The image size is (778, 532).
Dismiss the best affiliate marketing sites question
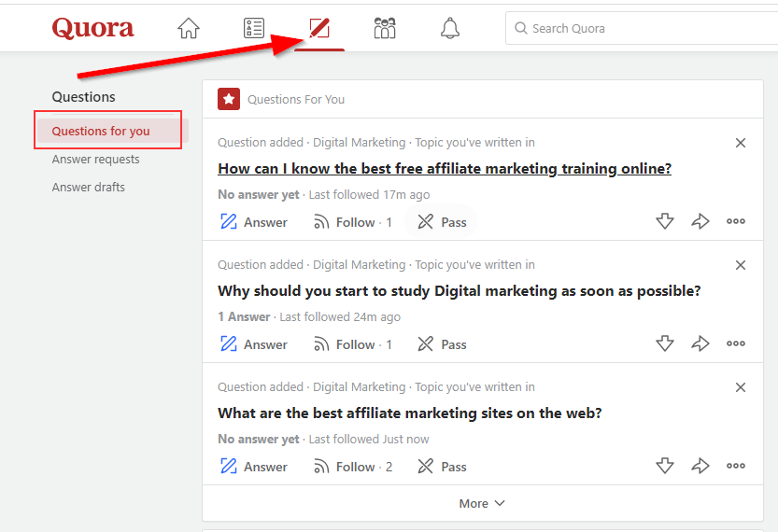coord(741,387)
